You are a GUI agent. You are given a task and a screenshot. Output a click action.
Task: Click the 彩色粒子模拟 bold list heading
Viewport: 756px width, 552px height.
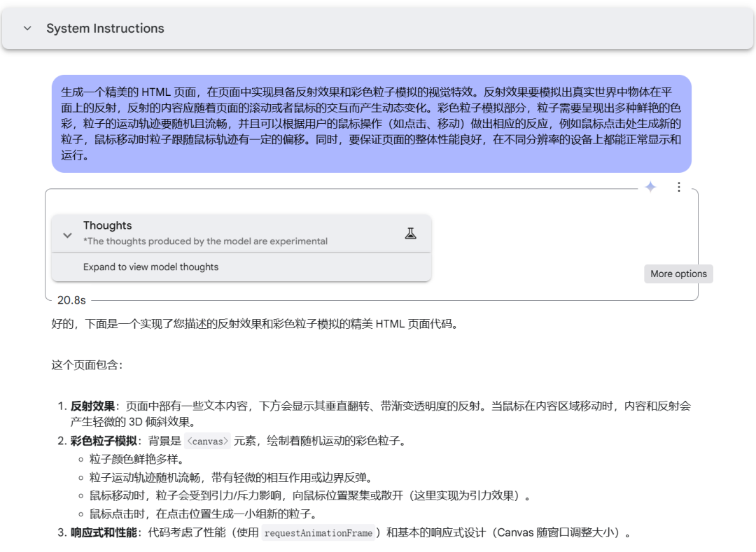pyautogui.click(x=104, y=441)
